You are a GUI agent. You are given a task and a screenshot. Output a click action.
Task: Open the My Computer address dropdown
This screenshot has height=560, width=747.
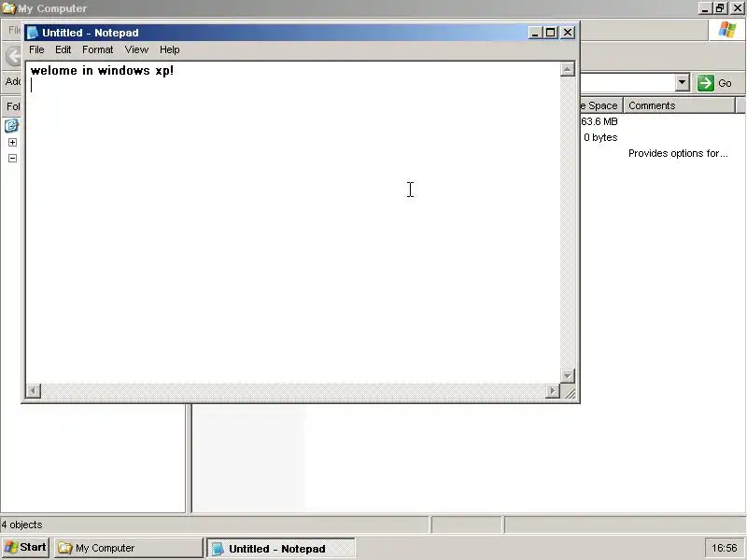(683, 82)
